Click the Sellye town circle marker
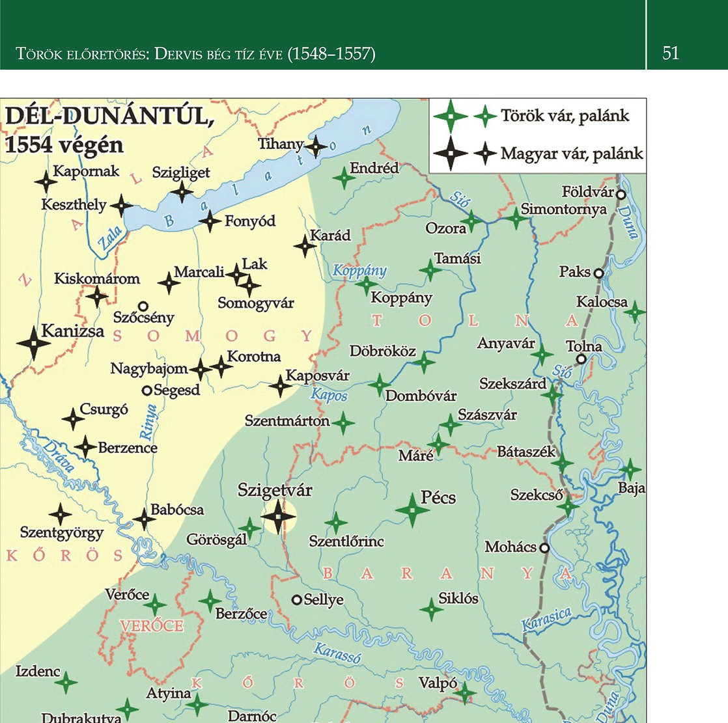The height and width of the screenshot is (723, 728). coord(297,599)
